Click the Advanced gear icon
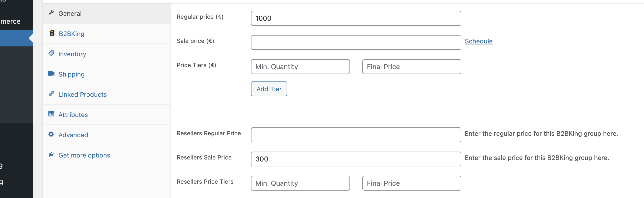Image resolution: width=644 pixels, height=198 pixels. click(x=51, y=134)
